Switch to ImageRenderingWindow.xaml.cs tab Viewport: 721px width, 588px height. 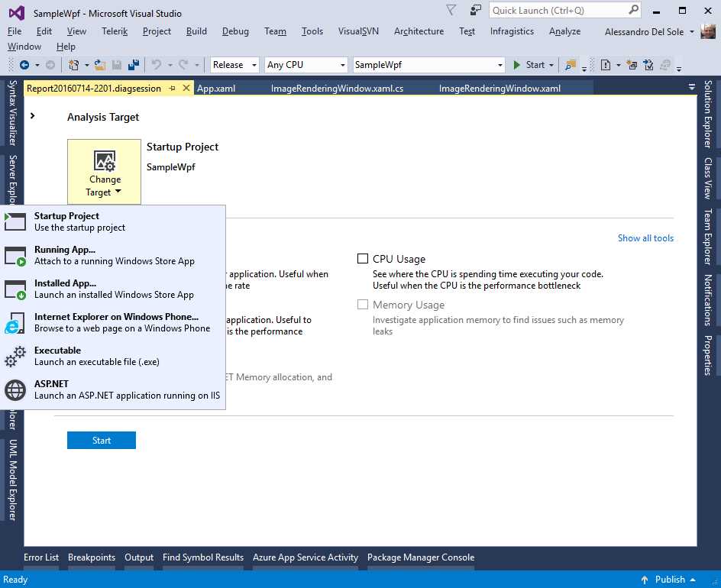point(337,89)
